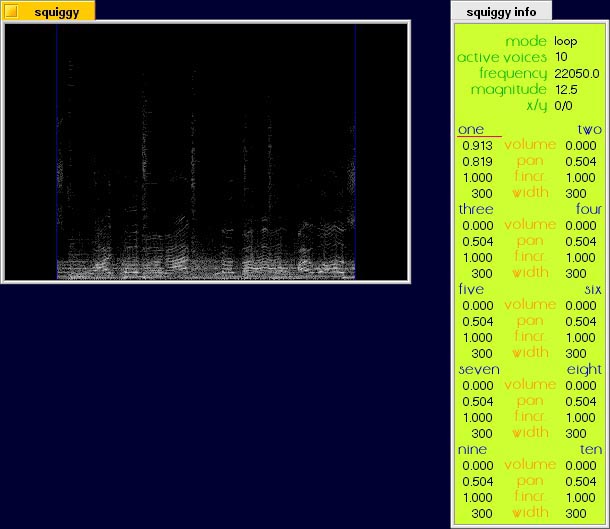Click the x/y value "0/0"

coord(563,106)
